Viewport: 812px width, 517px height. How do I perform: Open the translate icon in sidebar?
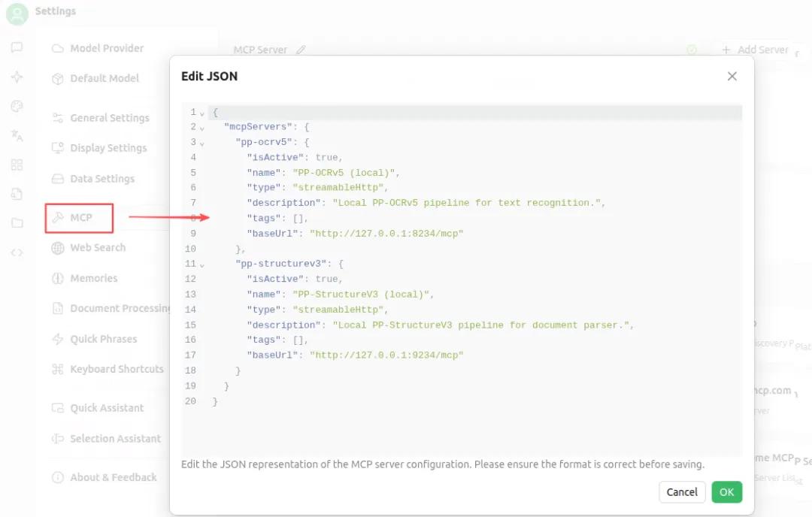[17, 135]
